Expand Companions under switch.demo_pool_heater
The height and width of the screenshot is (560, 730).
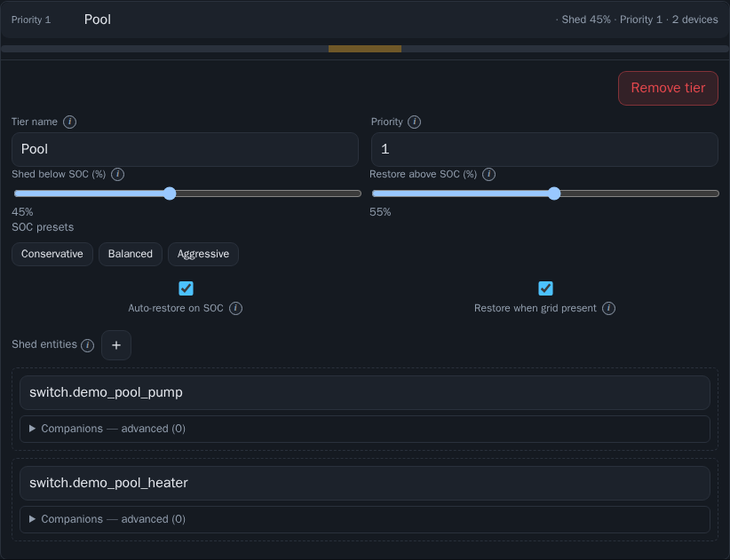pyautogui.click(x=364, y=519)
